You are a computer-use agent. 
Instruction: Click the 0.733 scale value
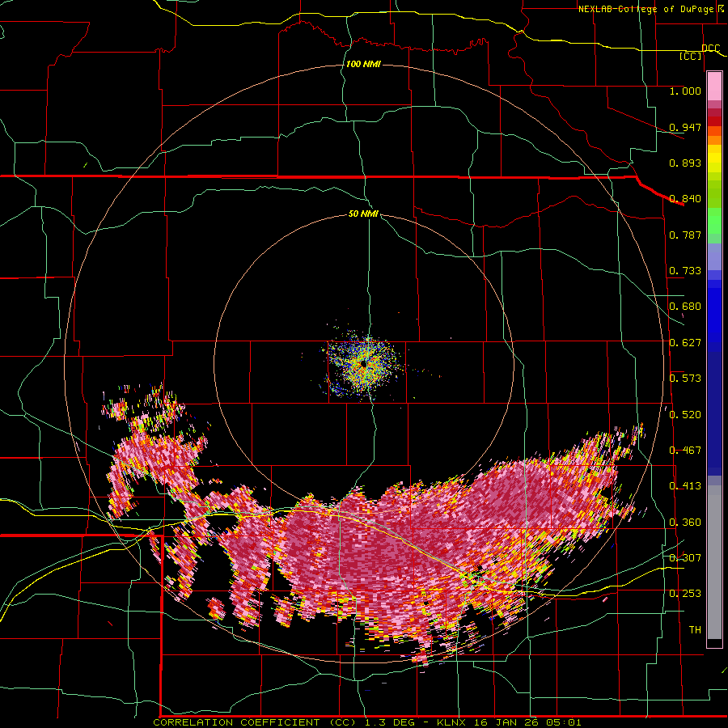pyautogui.click(x=685, y=271)
